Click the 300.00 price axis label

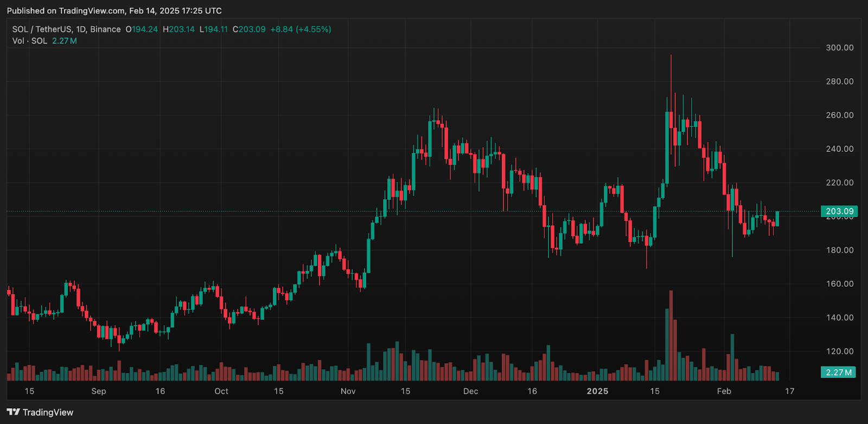click(x=839, y=48)
